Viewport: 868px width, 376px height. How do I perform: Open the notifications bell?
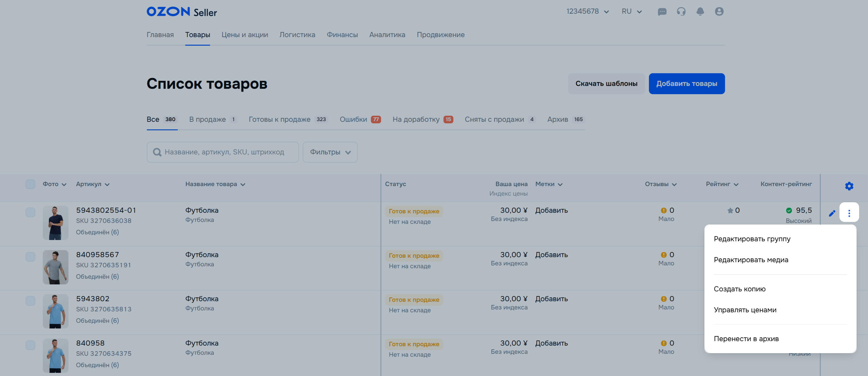point(700,12)
